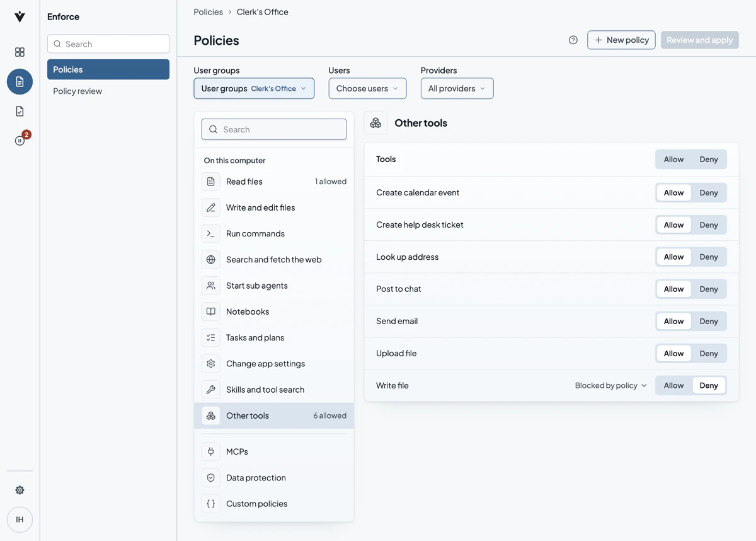
Task: Click the Send email tool label
Action: coord(397,321)
